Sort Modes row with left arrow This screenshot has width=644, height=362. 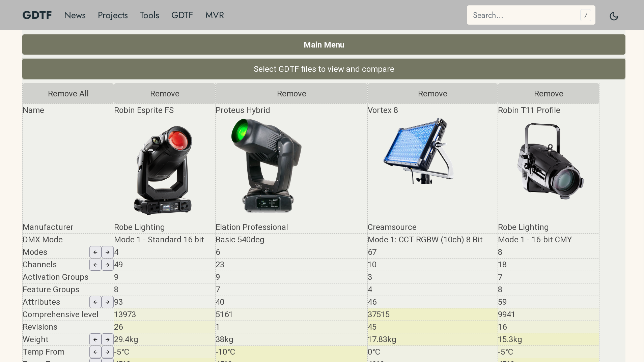click(95, 252)
